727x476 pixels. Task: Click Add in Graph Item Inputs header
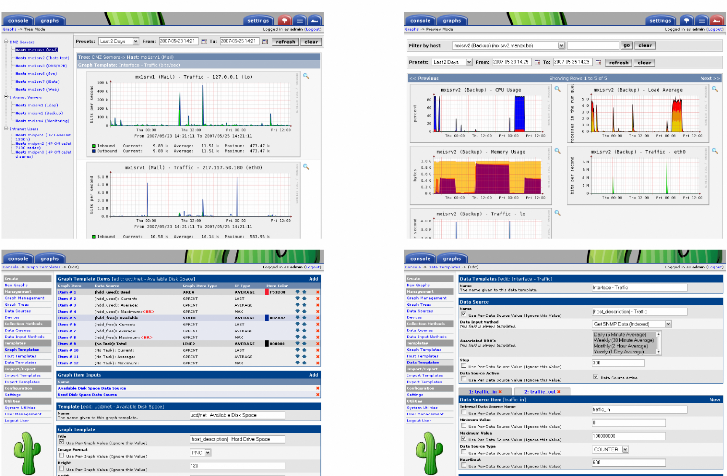coord(313,374)
